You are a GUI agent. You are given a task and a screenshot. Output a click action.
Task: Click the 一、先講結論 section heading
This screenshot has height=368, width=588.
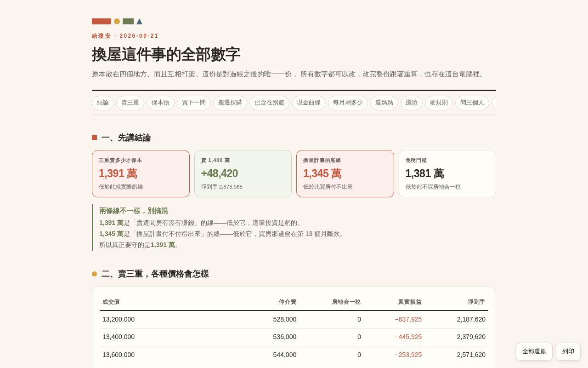(x=126, y=138)
